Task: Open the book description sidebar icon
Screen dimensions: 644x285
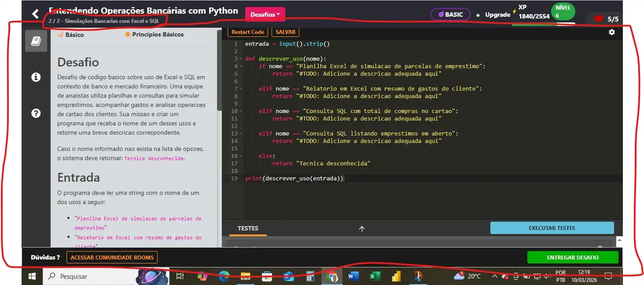Action: click(36, 41)
